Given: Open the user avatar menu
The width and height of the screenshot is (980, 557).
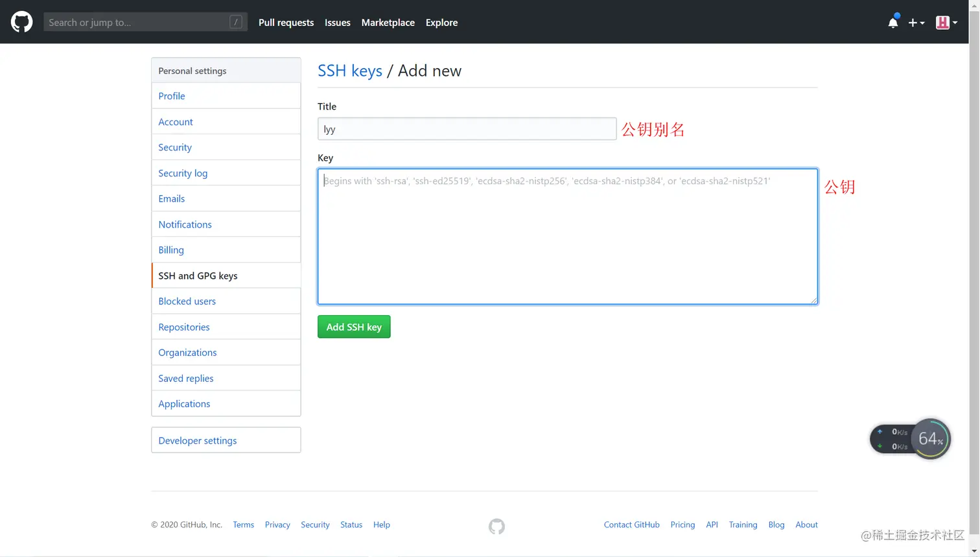Looking at the screenshot, I should [x=946, y=23].
